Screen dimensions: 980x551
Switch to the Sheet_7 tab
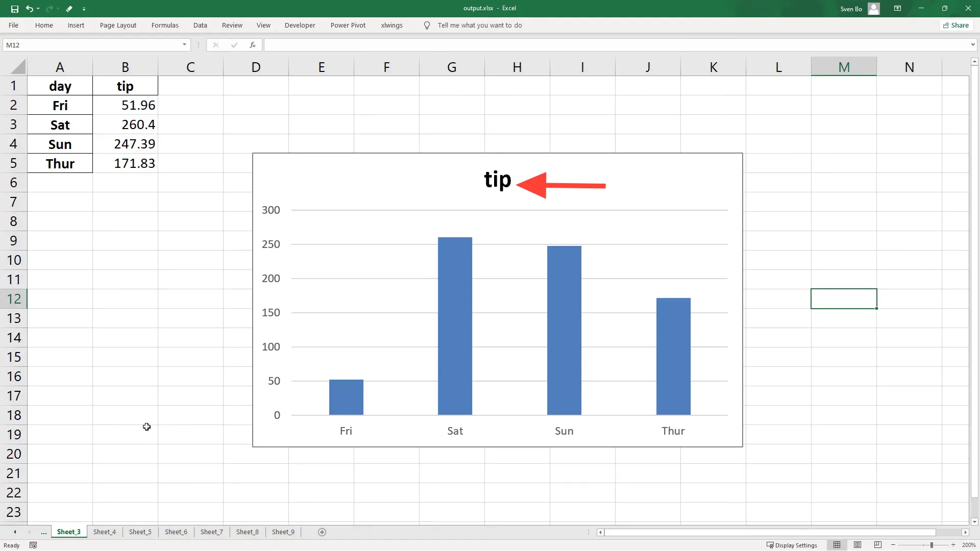tap(211, 532)
